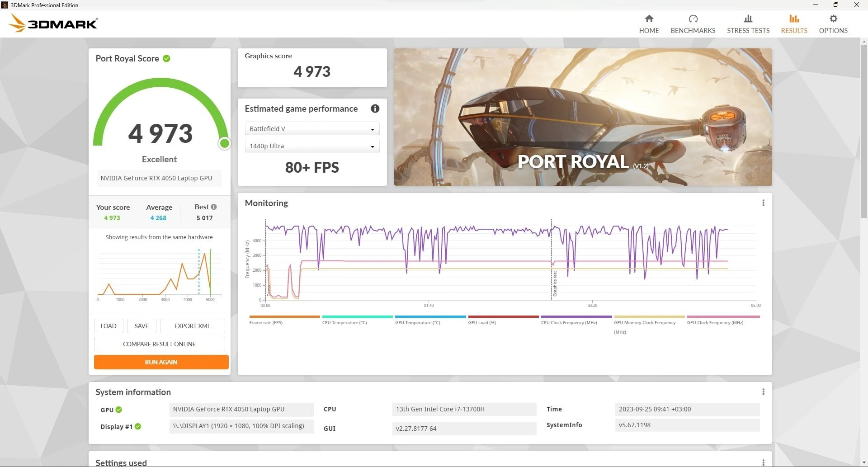Click the Display #1 value field
Image resolution: width=868 pixels, height=467 pixels.
point(241,426)
